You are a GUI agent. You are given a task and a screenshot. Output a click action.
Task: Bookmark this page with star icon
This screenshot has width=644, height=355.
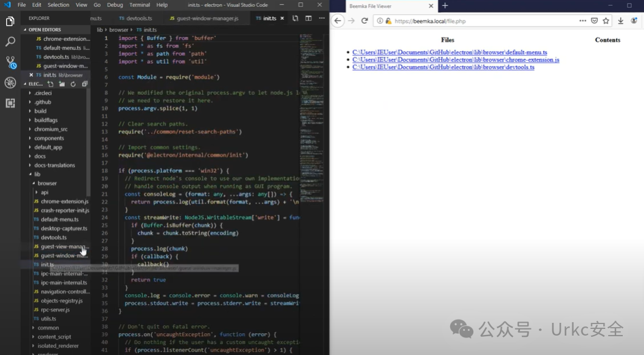point(606,21)
